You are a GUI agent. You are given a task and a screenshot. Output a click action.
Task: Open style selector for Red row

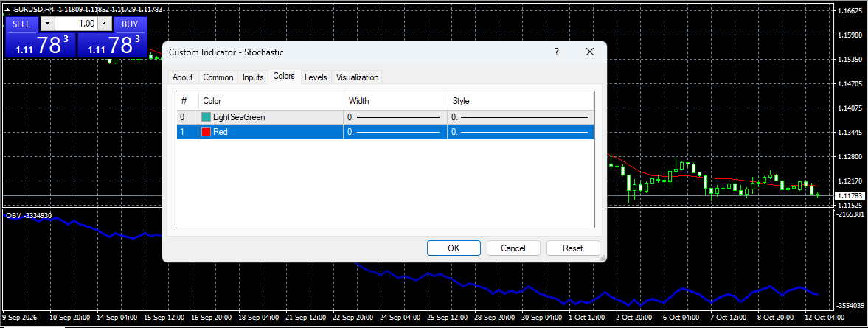(521, 132)
